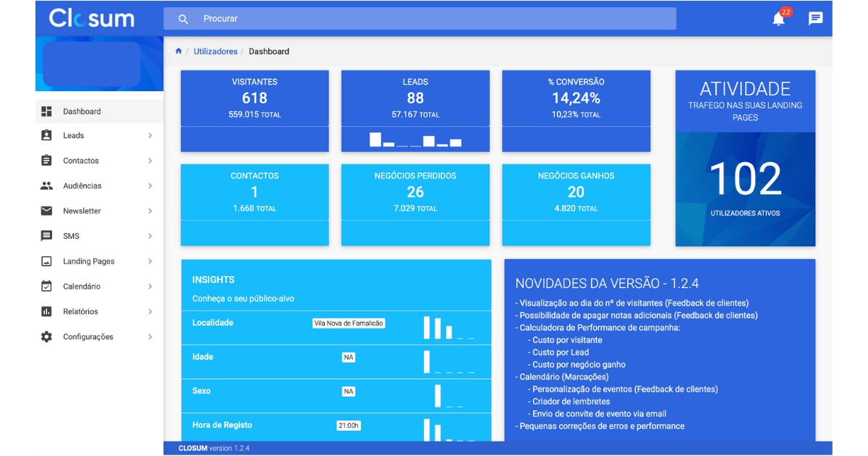The width and height of the screenshot is (868, 456).
Task: Open the Configurações menu item
Action: tap(99, 337)
